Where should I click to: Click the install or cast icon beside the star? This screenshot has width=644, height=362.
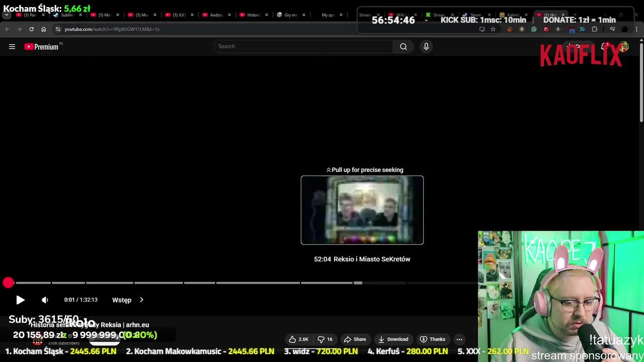point(482,29)
